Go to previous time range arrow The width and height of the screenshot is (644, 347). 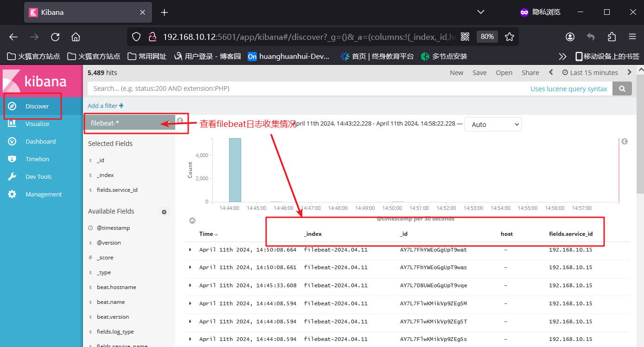551,72
